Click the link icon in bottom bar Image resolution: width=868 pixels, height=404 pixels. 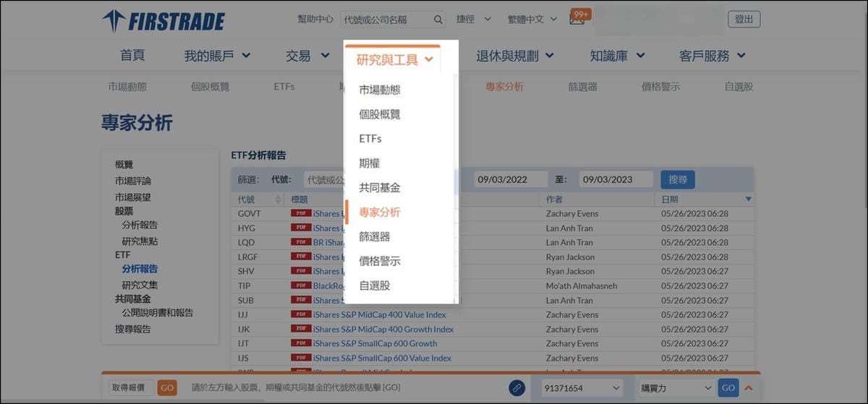point(516,388)
